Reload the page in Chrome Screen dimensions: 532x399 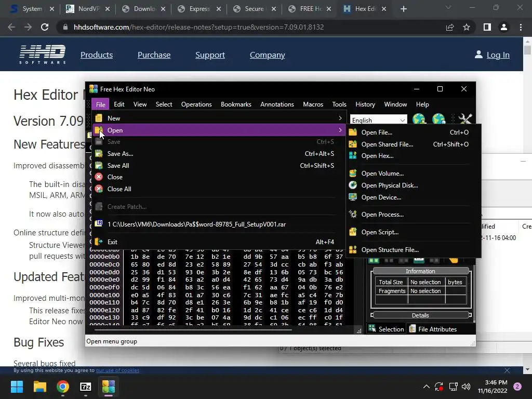click(x=45, y=27)
